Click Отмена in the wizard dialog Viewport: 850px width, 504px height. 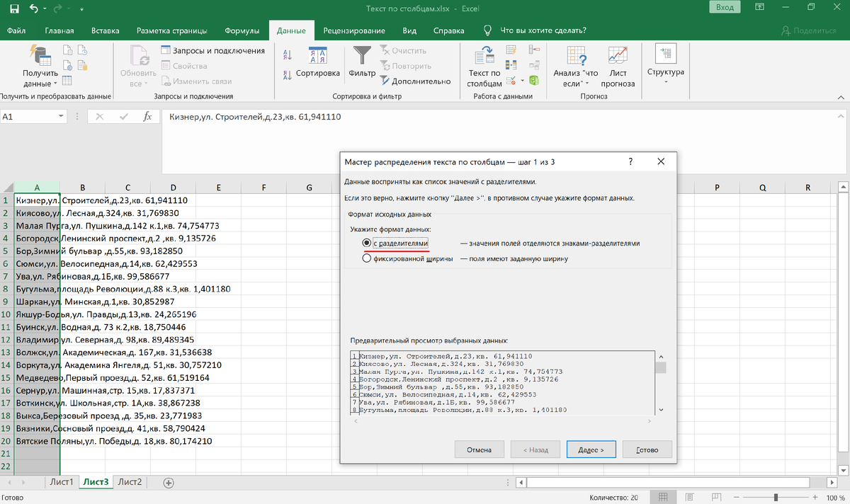[480, 449]
